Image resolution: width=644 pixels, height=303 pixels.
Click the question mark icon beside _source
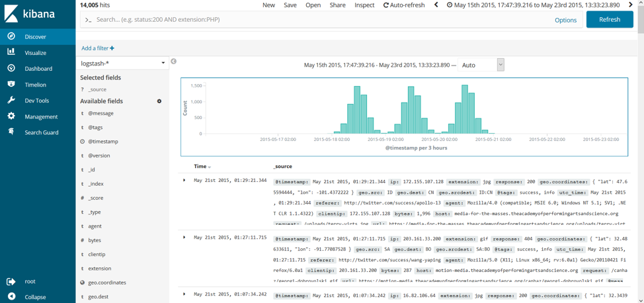coord(83,89)
